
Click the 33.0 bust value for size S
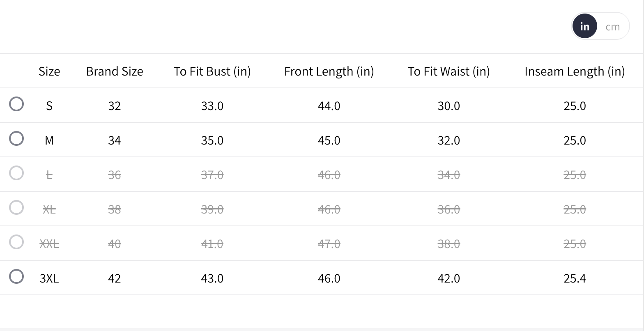212,106
